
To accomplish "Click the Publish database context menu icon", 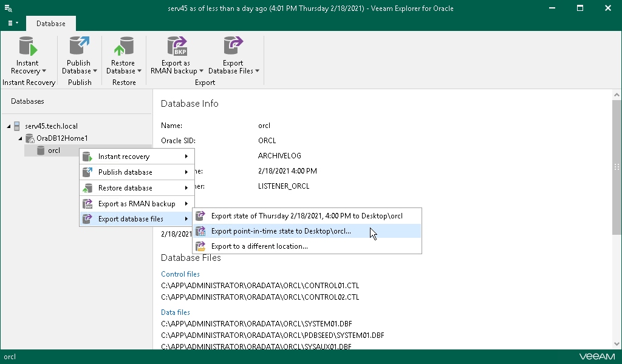I will pyautogui.click(x=87, y=172).
